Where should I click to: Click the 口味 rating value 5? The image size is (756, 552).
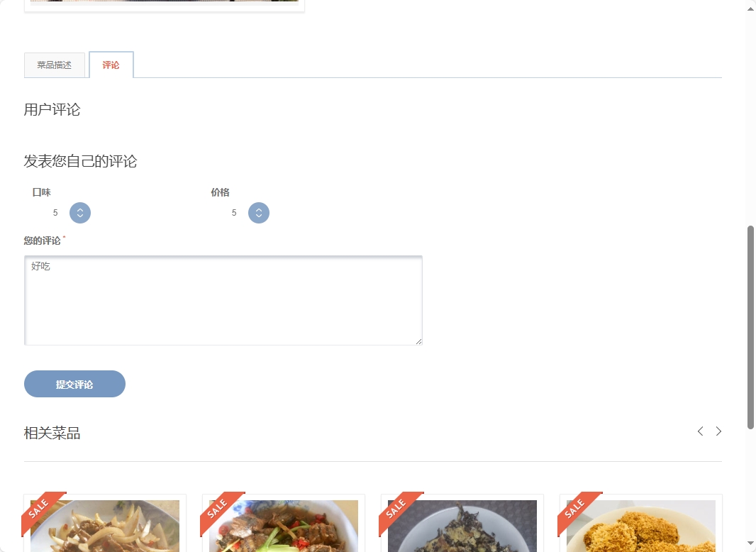(x=55, y=213)
